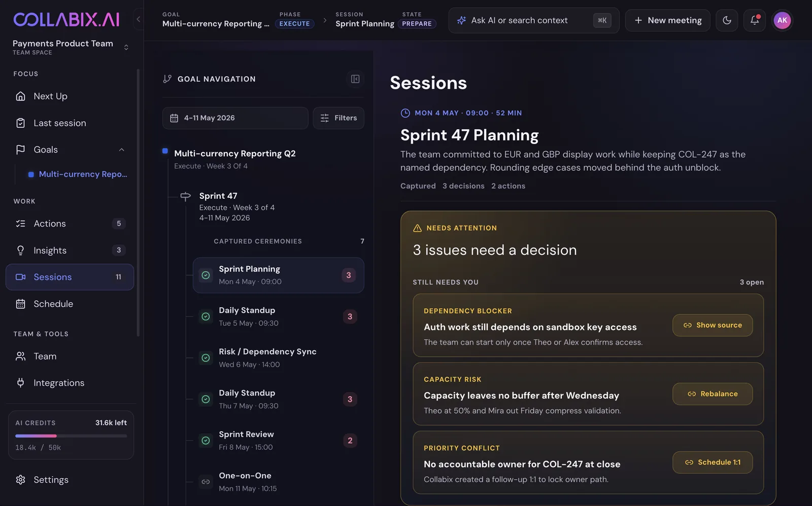Open Filters

click(x=339, y=118)
